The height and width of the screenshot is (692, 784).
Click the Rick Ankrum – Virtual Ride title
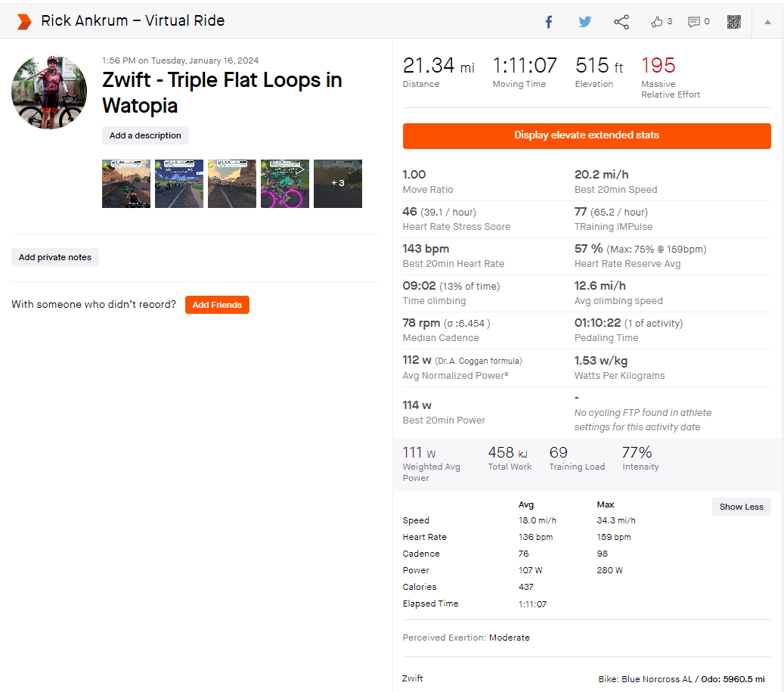click(132, 21)
